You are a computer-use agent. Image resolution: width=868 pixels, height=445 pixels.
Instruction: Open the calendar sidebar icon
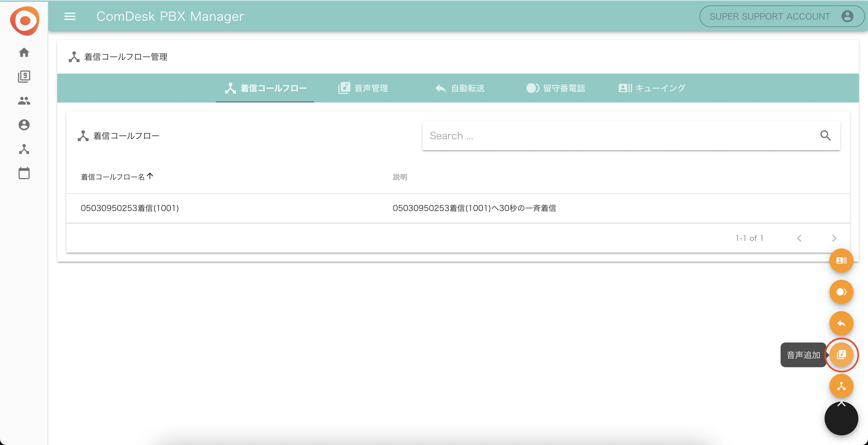(x=24, y=173)
